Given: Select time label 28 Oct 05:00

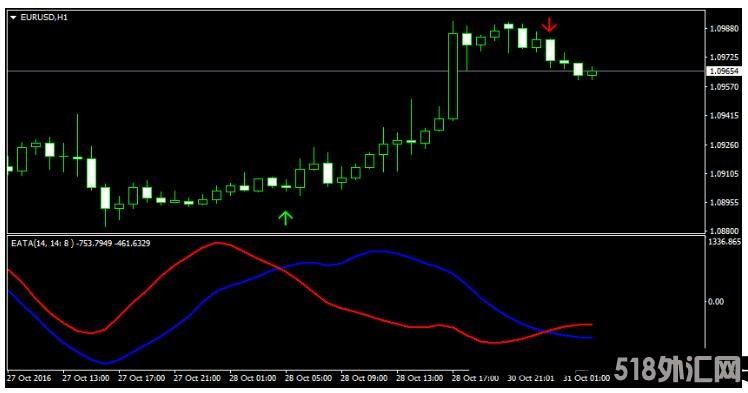Looking at the screenshot, I should pyautogui.click(x=308, y=378).
